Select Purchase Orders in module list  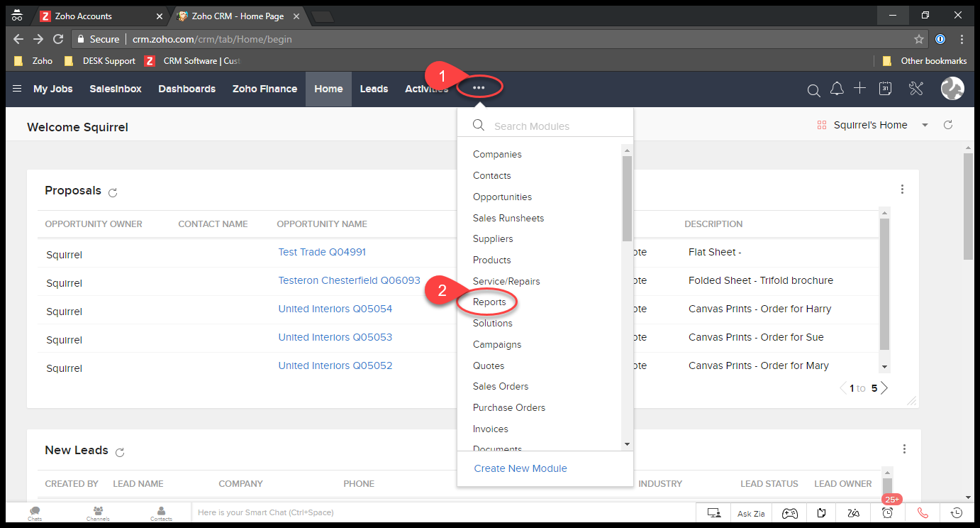point(509,407)
